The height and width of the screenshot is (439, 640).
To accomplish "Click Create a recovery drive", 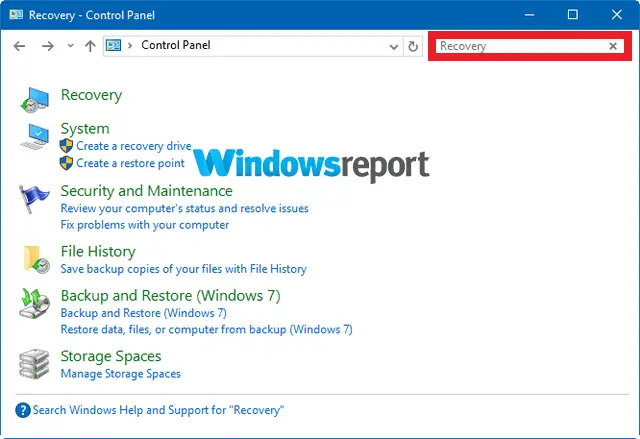I will point(134,146).
